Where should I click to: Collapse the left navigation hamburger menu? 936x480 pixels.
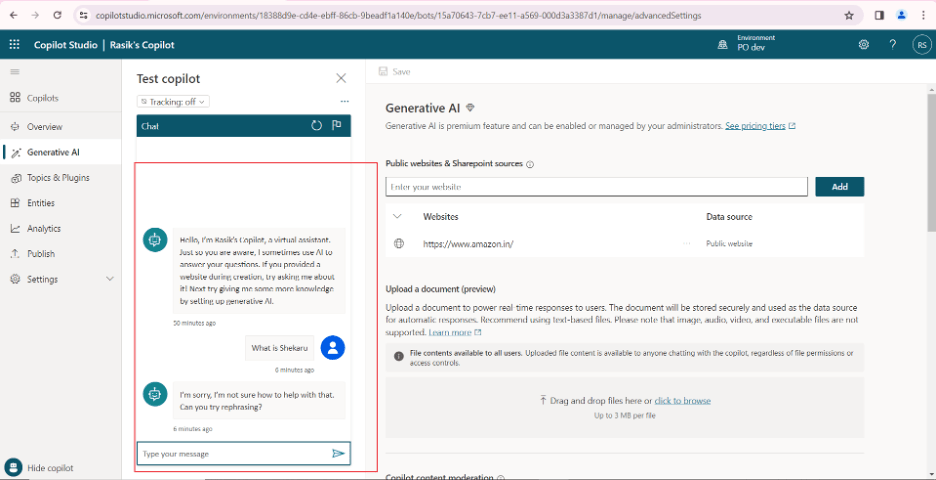[x=14, y=72]
